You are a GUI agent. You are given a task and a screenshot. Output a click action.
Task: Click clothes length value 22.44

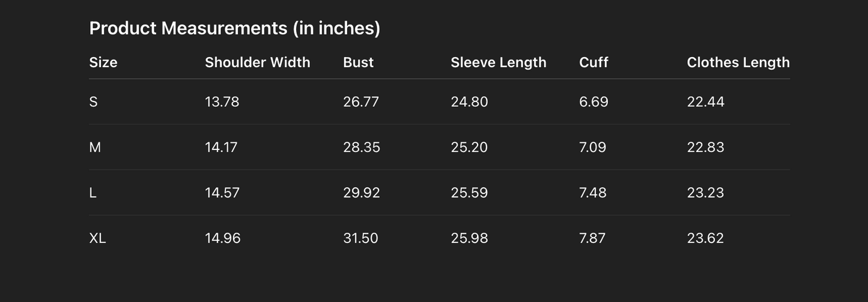[x=705, y=102]
